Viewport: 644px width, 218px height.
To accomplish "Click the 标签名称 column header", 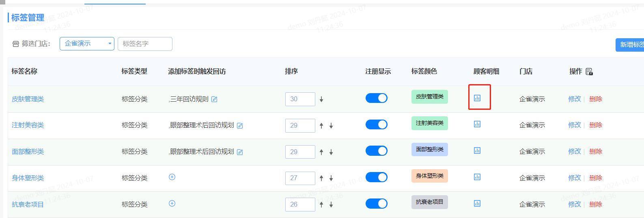I will coord(24,71).
